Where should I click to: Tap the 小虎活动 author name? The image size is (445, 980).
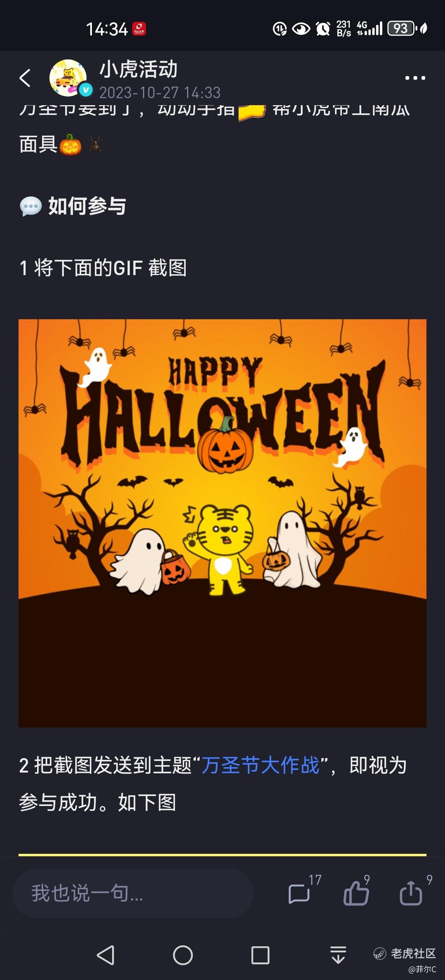pos(138,69)
